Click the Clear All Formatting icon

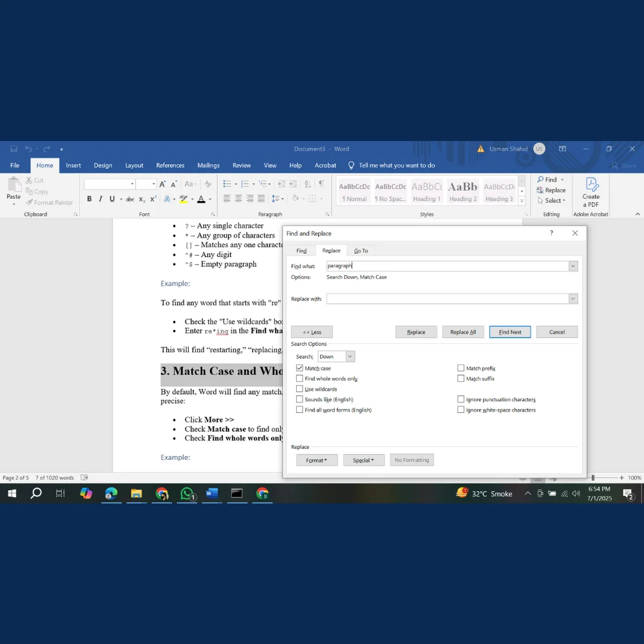click(x=208, y=184)
